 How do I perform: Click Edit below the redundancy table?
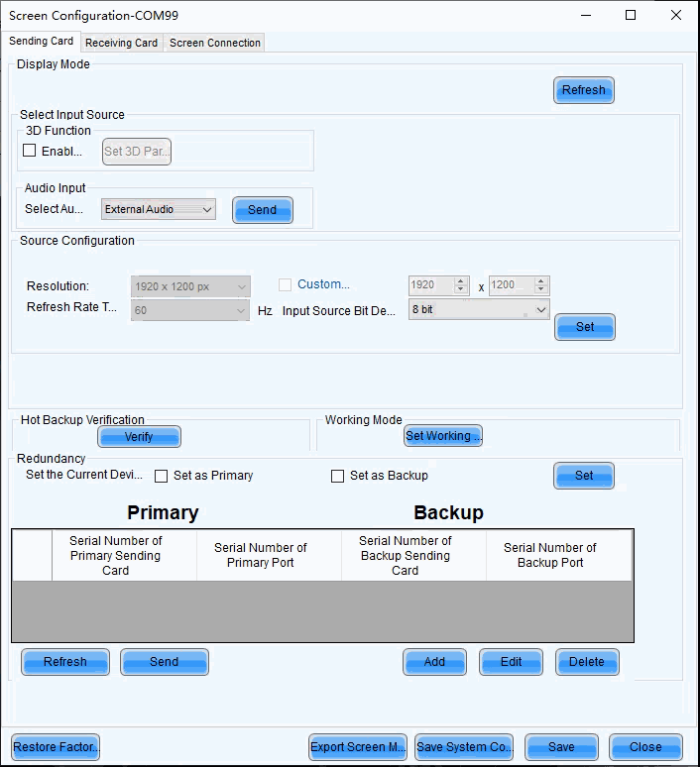(511, 662)
